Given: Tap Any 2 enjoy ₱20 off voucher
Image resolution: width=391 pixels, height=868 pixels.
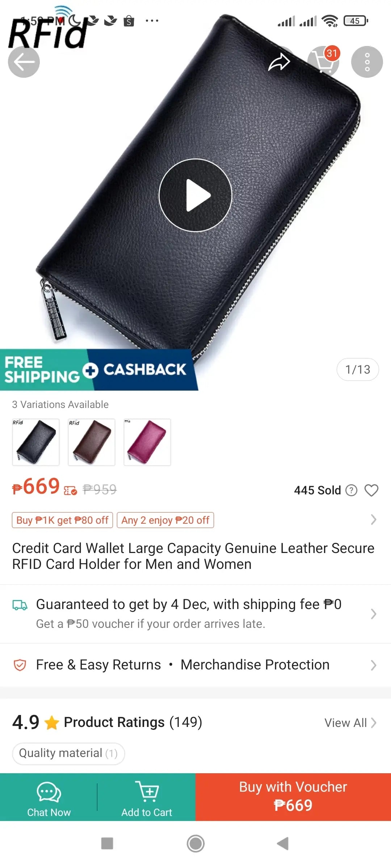Looking at the screenshot, I should (165, 520).
